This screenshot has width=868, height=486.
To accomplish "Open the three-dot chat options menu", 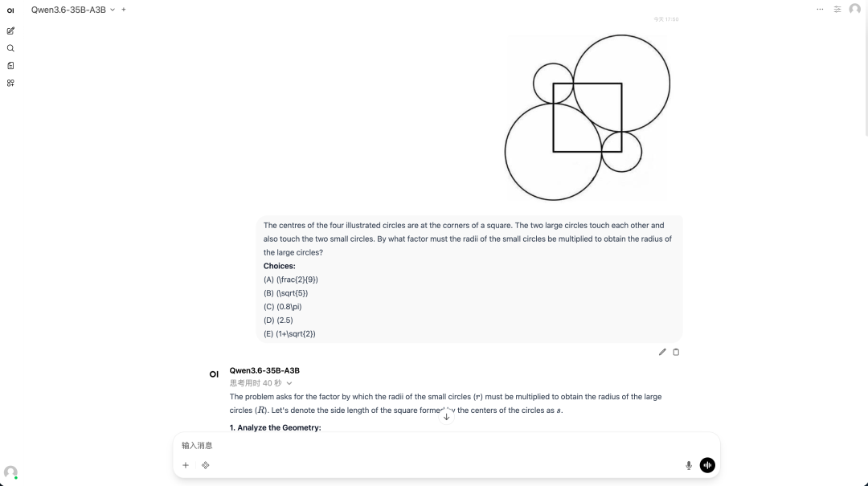I will pyautogui.click(x=820, y=10).
